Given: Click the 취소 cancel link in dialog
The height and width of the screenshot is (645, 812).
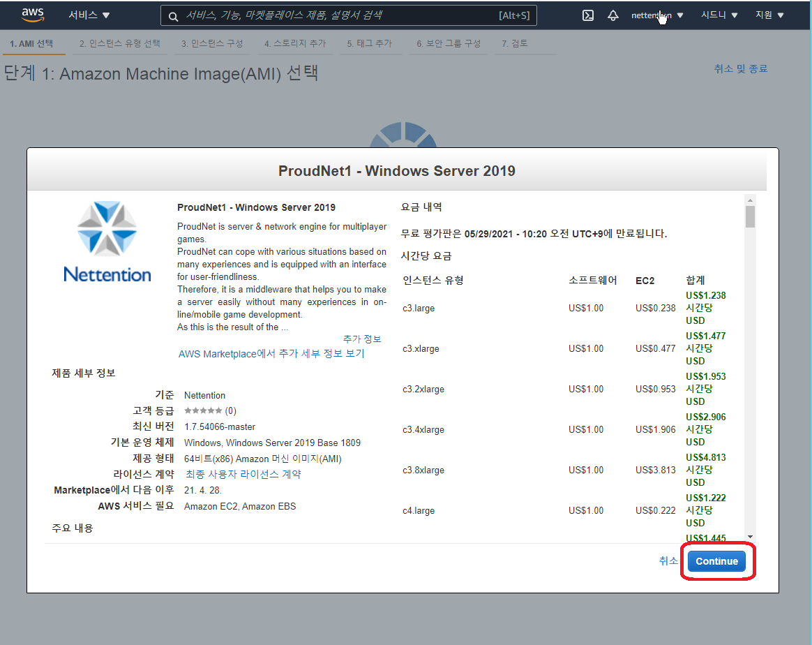Looking at the screenshot, I should coord(668,561).
